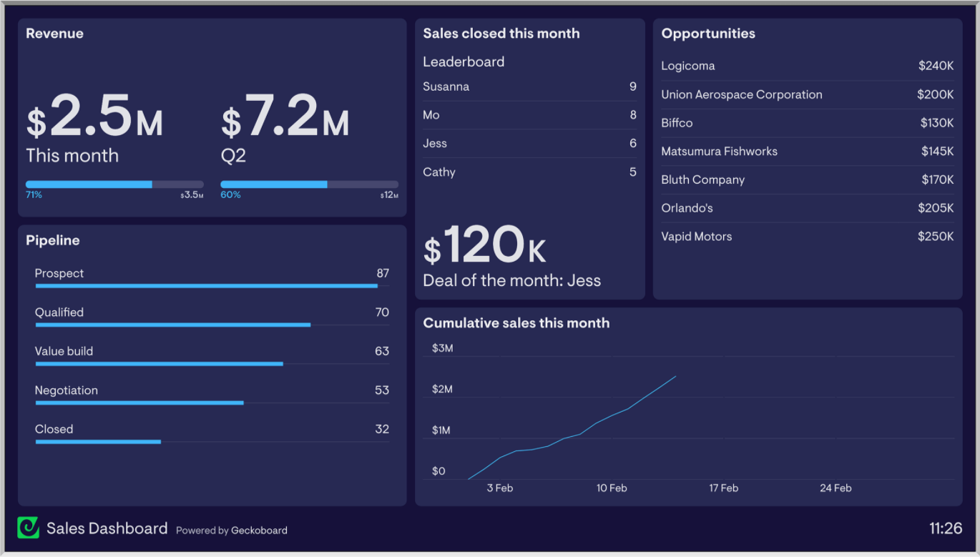Screen dimensions: 980x557
Task: Click the 71% progress label
Action: click(34, 194)
